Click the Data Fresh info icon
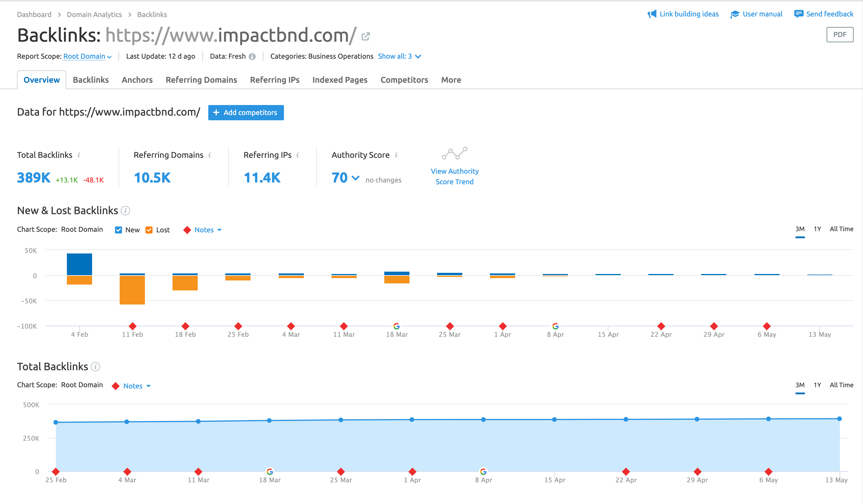 [252, 56]
